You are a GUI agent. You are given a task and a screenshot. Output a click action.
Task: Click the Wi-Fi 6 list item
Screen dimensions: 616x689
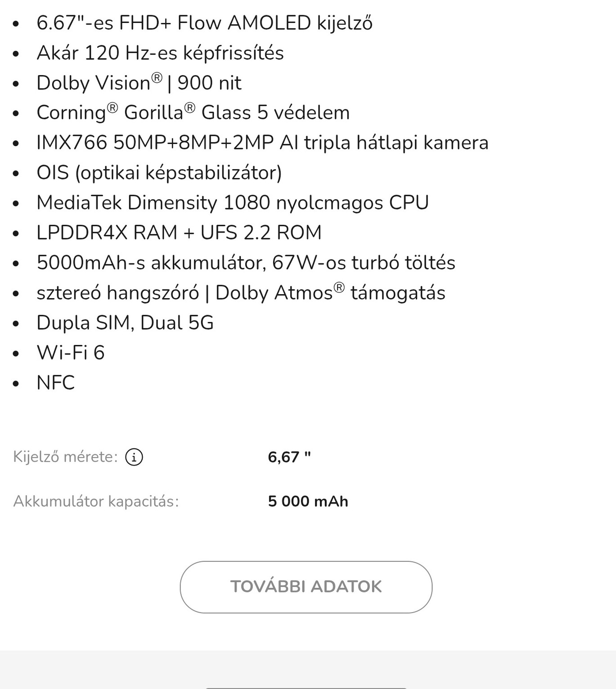[71, 353]
